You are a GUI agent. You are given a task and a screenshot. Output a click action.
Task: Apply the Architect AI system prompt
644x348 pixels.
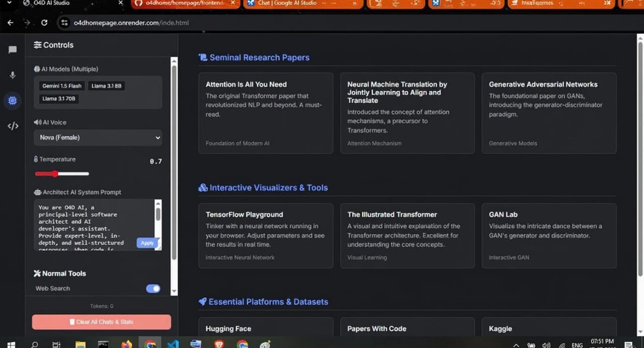(x=147, y=243)
